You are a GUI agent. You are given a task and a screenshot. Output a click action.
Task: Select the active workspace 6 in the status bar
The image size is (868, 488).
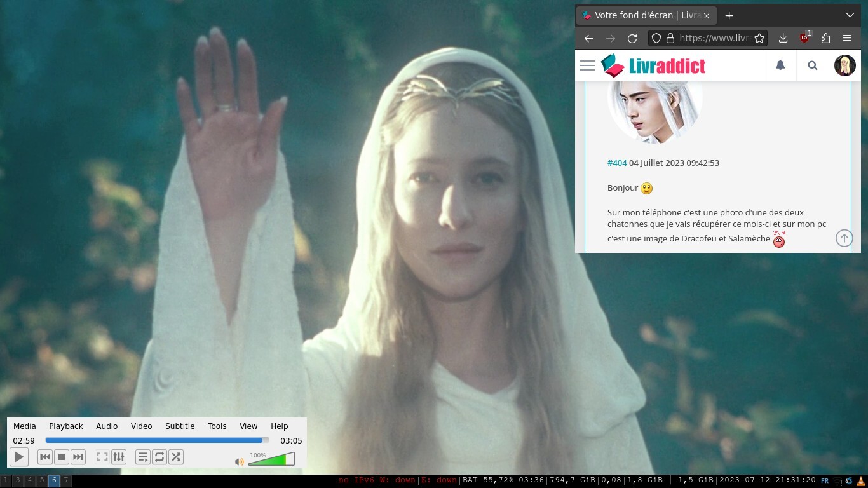[54, 481]
